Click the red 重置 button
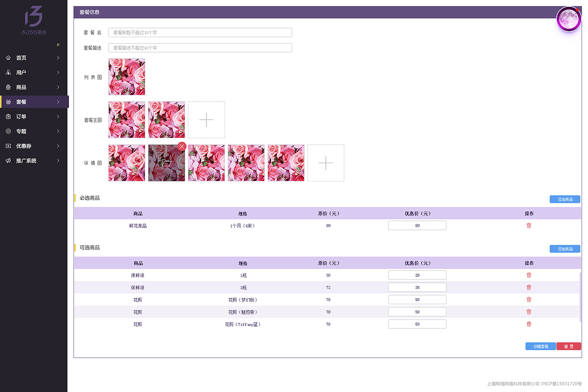Screen dimensions: 588x392 569,347
